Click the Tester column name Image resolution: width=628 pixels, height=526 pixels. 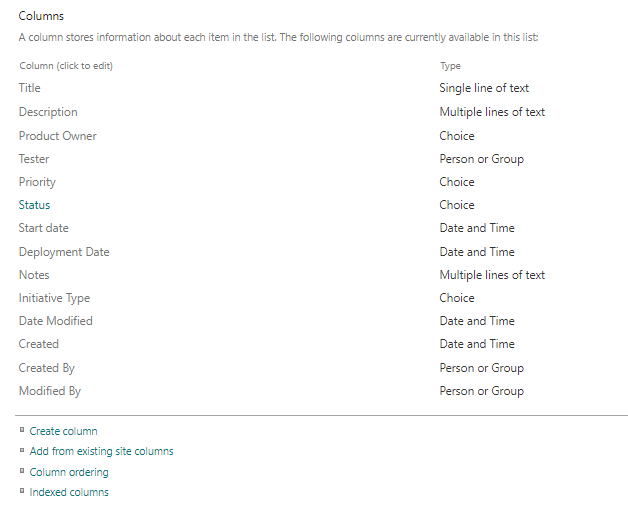coord(34,159)
